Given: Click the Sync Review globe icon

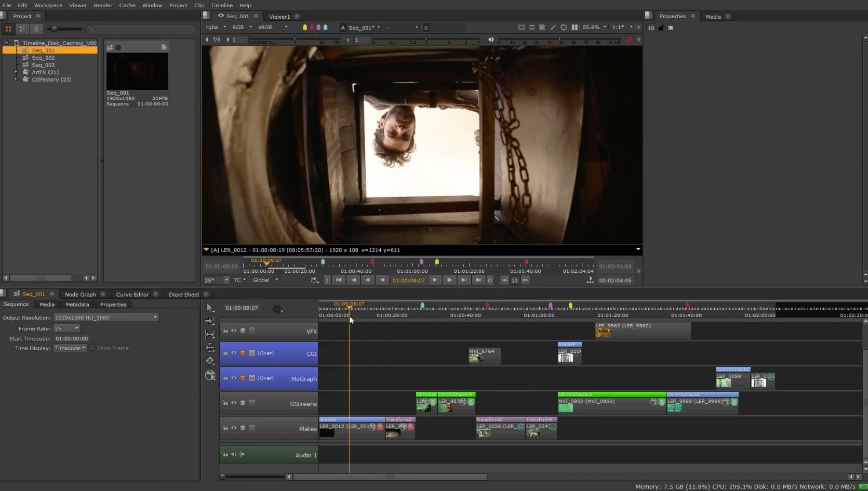Looking at the screenshot, I should [x=210, y=375].
